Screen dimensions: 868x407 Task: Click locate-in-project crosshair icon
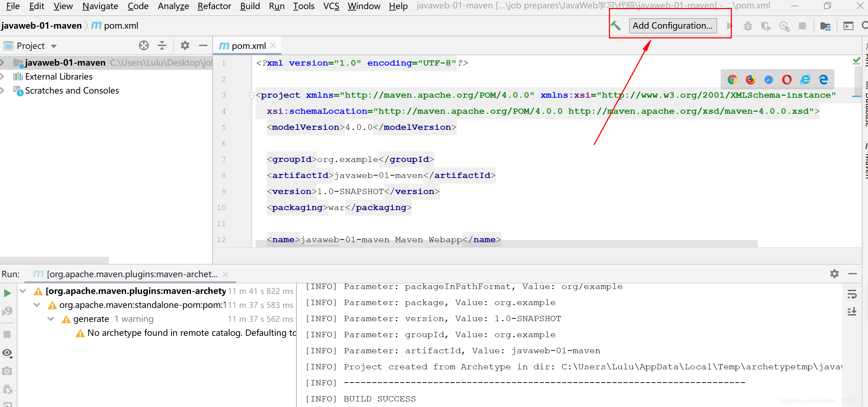tap(144, 46)
